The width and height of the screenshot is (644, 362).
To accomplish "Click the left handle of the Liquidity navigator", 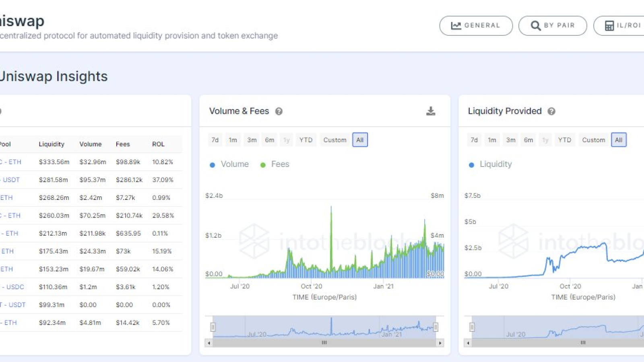I will point(472,327).
